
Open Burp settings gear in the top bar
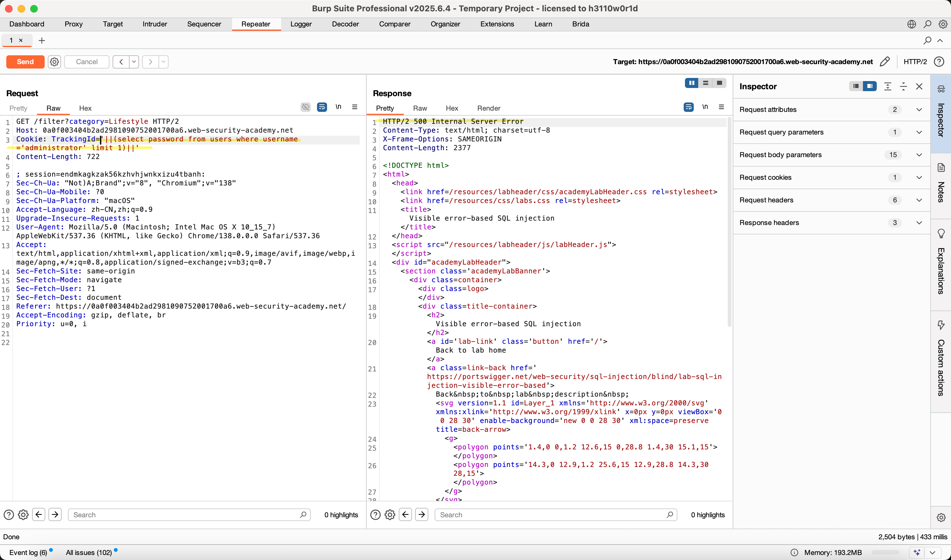point(943,24)
